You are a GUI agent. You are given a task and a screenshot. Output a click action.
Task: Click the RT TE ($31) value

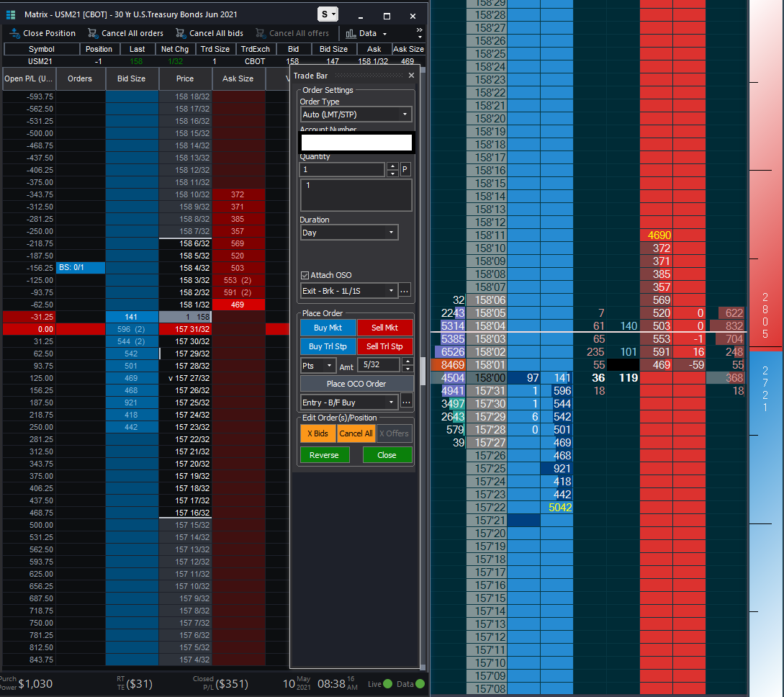pyautogui.click(x=140, y=684)
